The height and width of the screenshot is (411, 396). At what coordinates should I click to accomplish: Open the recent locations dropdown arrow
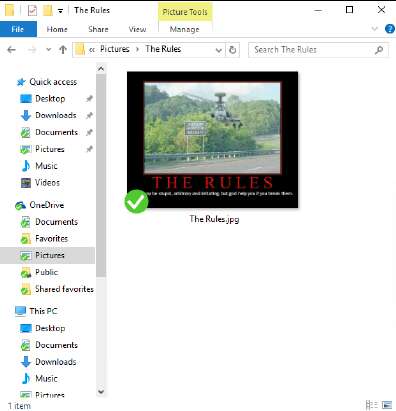pos(48,50)
